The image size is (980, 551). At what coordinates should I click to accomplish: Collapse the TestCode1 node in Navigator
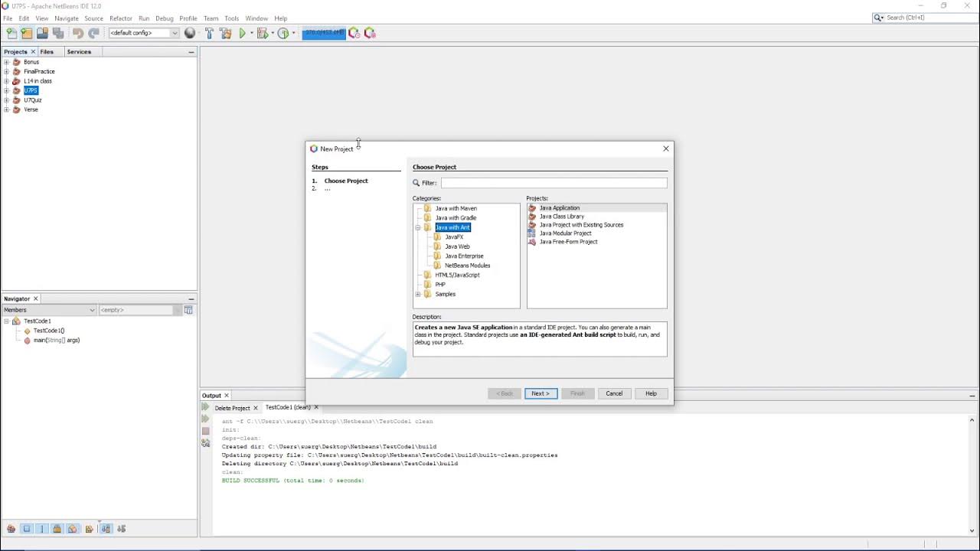[x=6, y=321]
